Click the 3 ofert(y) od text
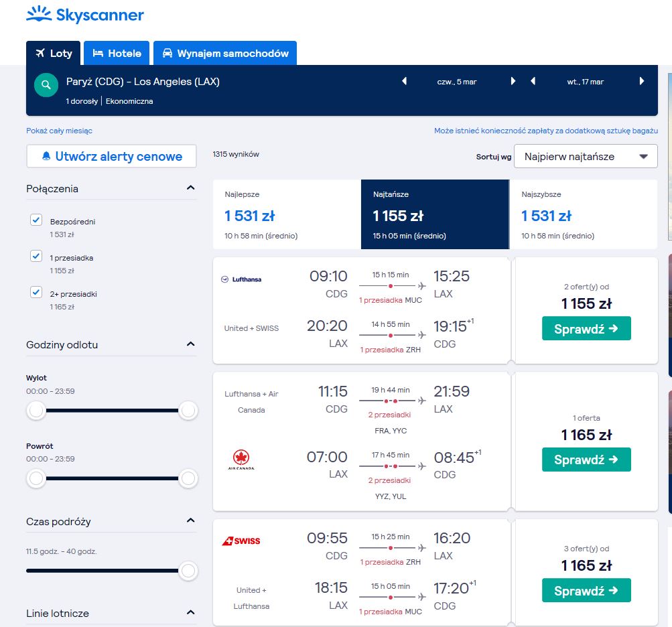The height and width of the screenshot is (627, 672). (586, 549)
